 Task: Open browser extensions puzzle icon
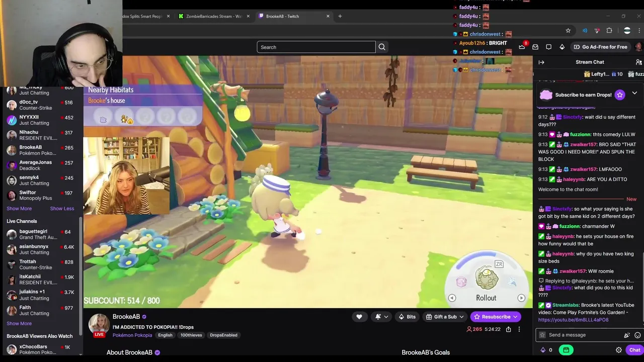(x=609, y=31)
